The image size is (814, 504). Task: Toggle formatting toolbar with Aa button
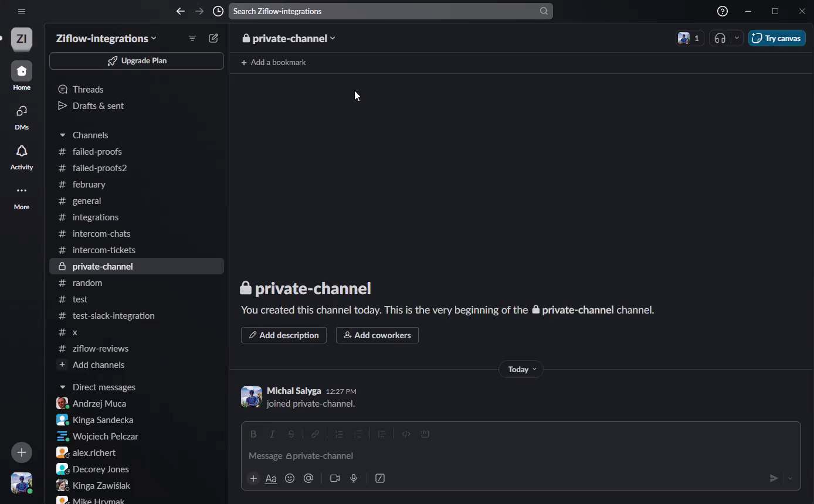pos(271,478)
